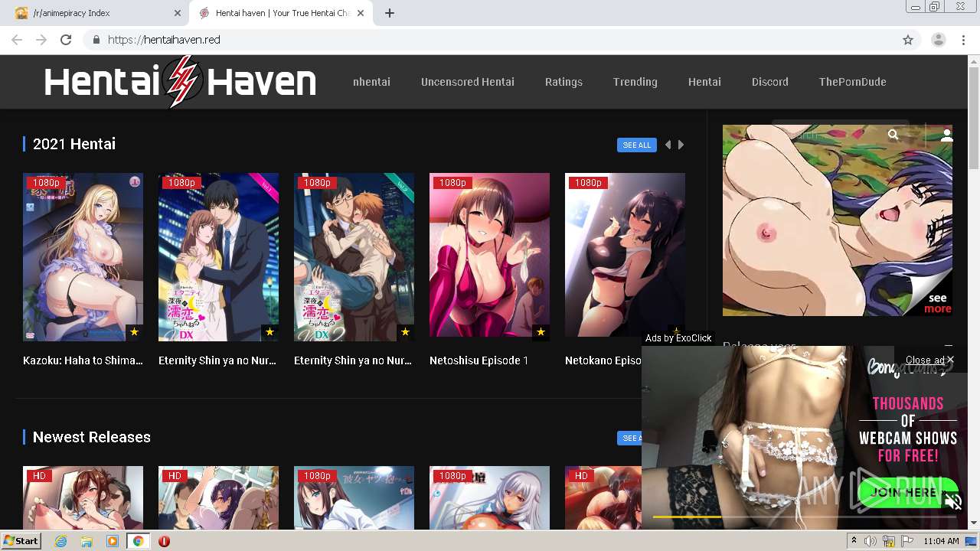Open the Discord menu link

click(x=770, y=82)
